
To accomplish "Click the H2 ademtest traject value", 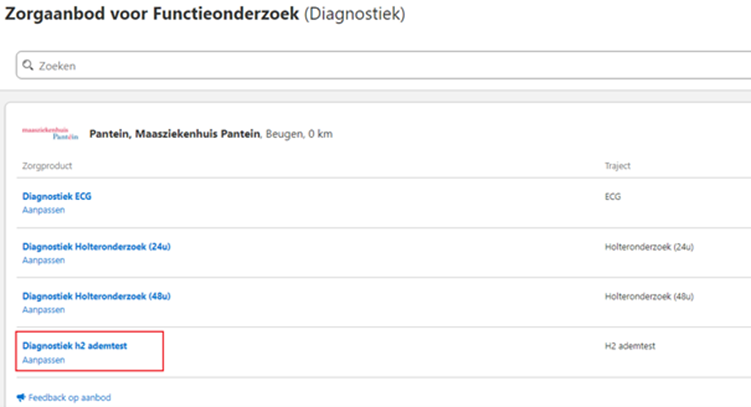I will 630,346.
